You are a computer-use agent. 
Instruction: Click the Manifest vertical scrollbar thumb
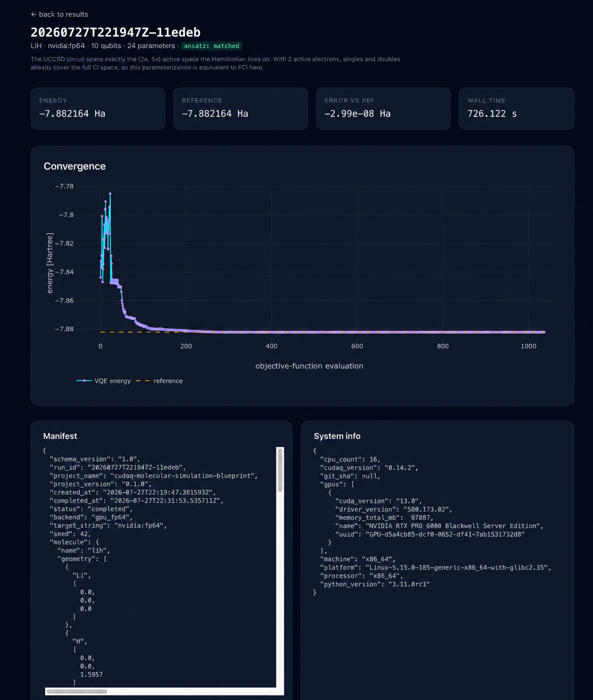point(280,470)
